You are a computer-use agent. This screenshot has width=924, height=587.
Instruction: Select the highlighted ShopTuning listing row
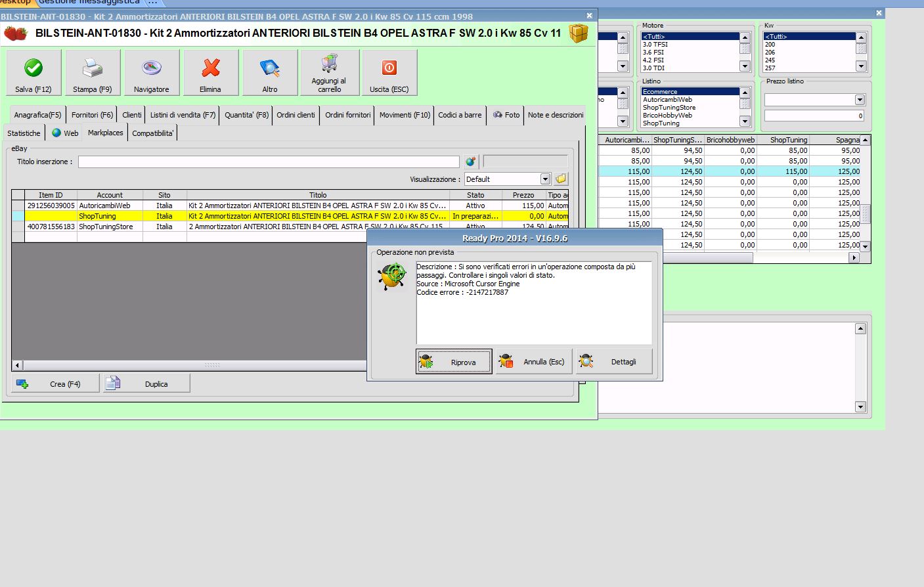[290, 216]
